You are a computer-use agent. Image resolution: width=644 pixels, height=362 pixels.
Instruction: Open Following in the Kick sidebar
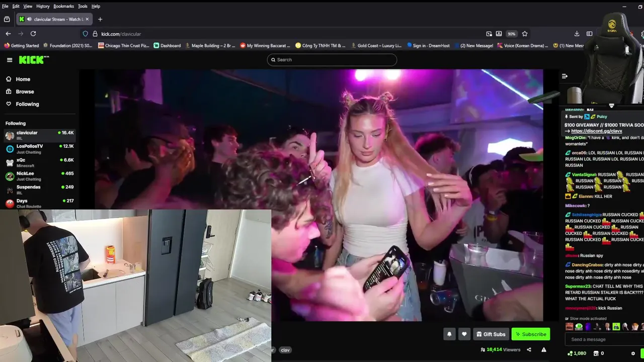22,104
